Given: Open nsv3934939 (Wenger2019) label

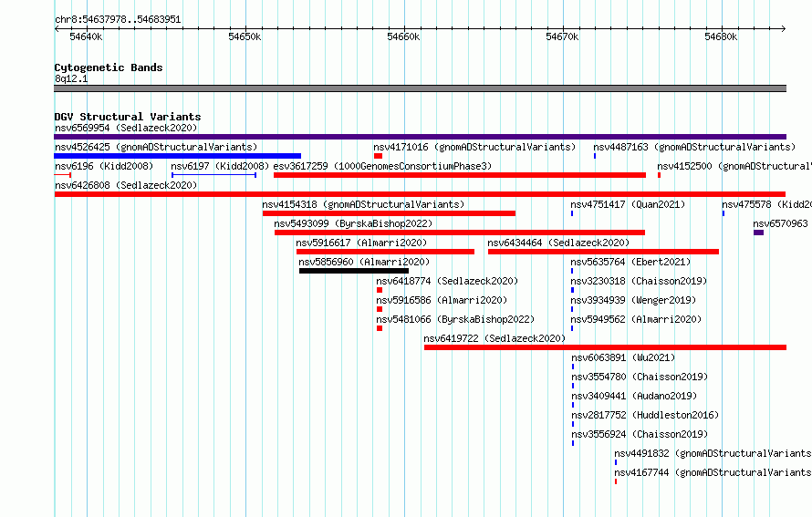Looking at the screenshot, I should pyautogui.click(x=633, y=300).
